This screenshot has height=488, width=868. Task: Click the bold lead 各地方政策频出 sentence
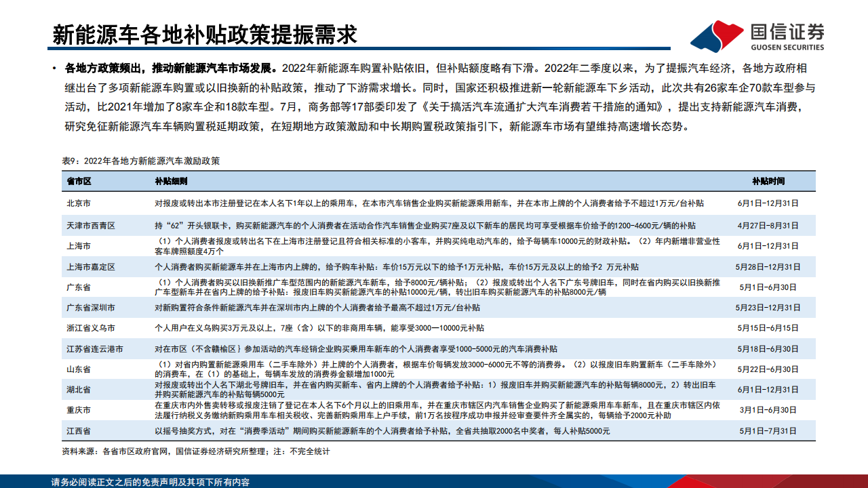[171, 68]
